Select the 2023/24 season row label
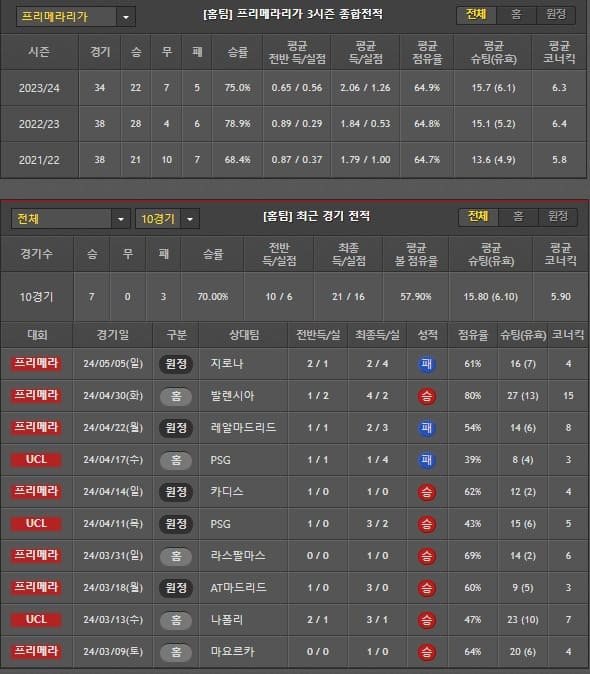This screenshot has width=590, height=674. 39,88
